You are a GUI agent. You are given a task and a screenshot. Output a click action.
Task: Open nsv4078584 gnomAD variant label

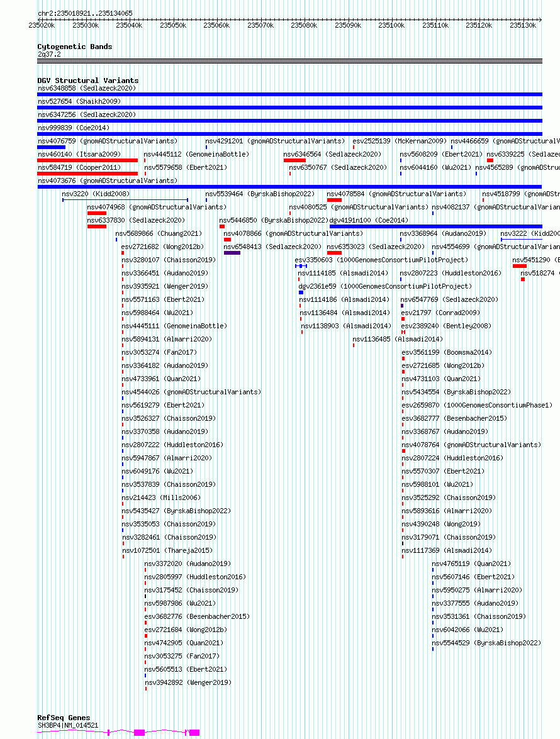pyautogui.click(x=396, y=194)
